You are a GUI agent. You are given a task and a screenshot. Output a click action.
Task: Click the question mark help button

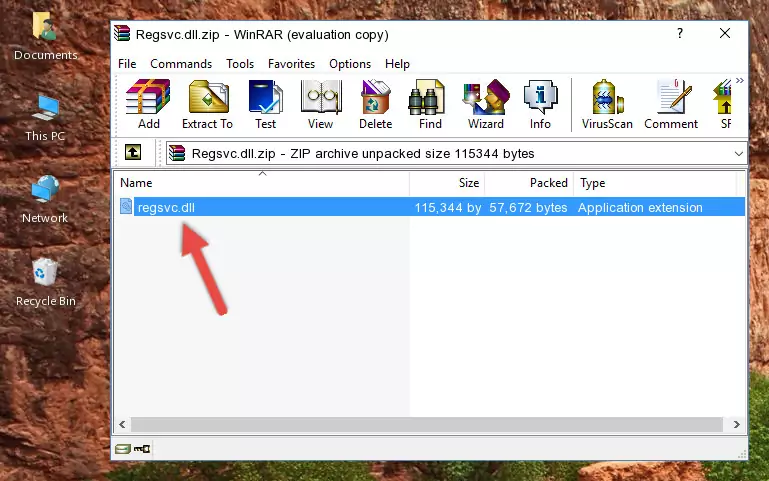680,33
